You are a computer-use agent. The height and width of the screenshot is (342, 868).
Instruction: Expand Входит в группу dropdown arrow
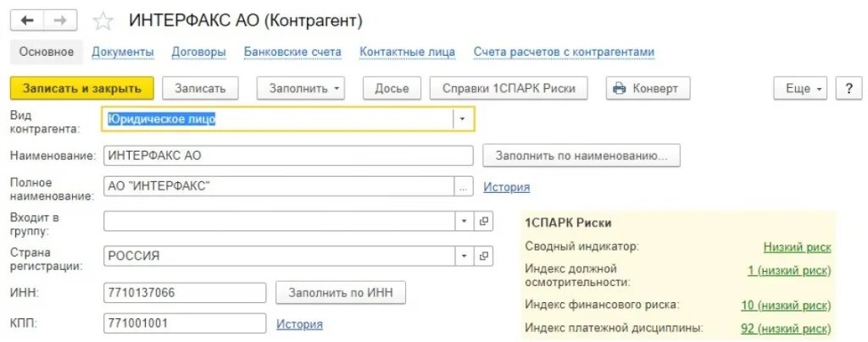464,221
